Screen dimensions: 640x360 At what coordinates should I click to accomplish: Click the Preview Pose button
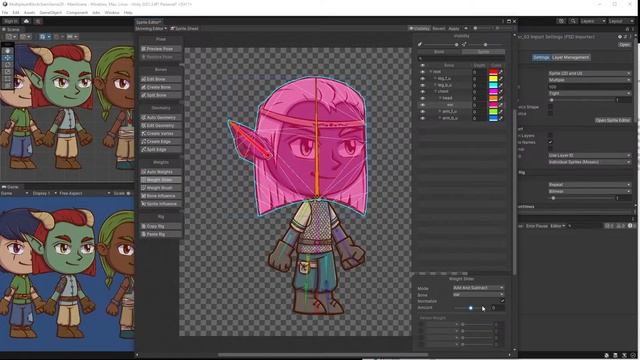[161, 49]
